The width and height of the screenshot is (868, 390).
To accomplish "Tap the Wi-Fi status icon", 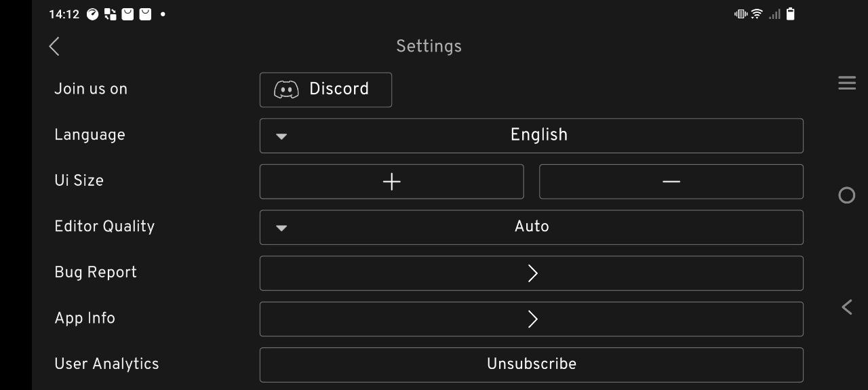I will (757, 14).
